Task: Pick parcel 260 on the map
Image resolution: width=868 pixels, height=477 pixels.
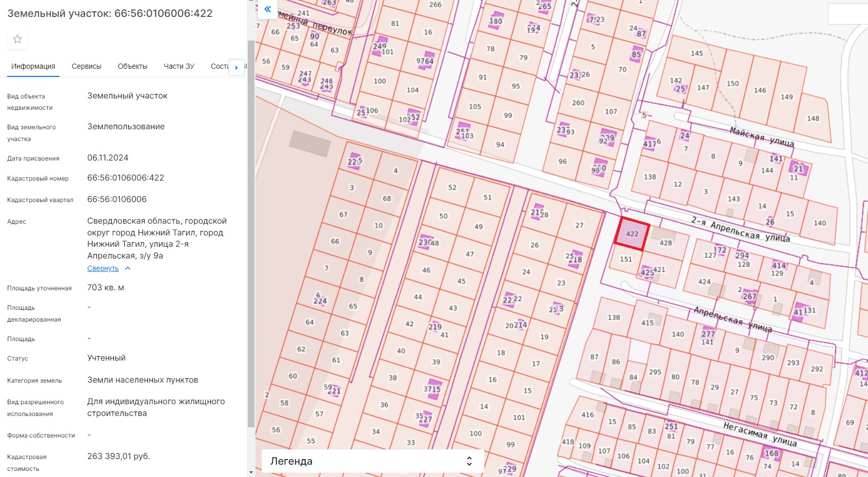Action: point(578,103)
